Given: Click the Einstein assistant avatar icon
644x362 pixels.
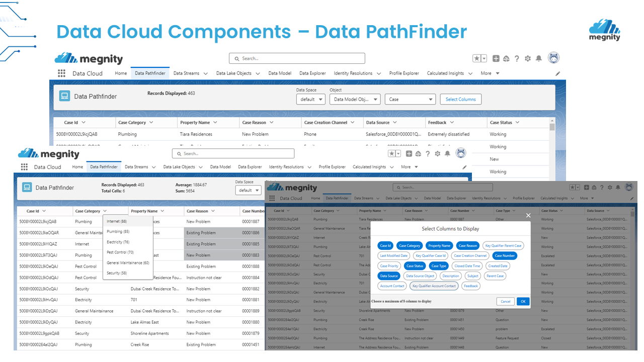Looking at the screenshot, I should (553, 58).
